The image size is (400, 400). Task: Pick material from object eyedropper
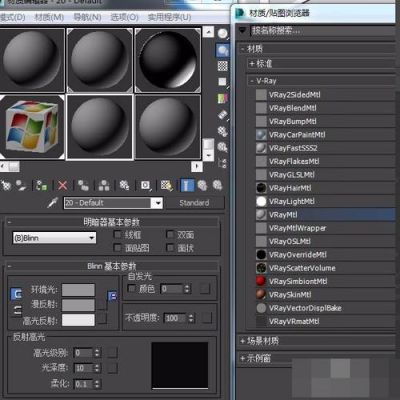(x=53, y=202)
